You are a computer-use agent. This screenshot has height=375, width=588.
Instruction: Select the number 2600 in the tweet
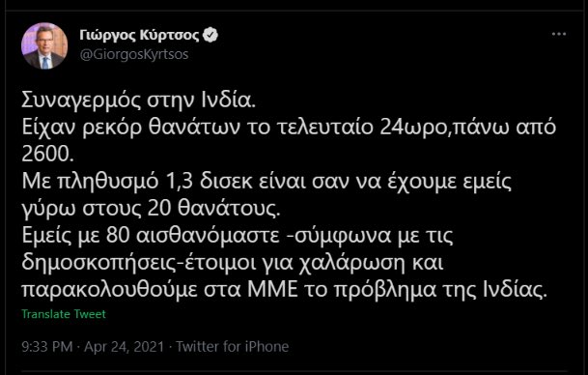(x=43, y=155)
